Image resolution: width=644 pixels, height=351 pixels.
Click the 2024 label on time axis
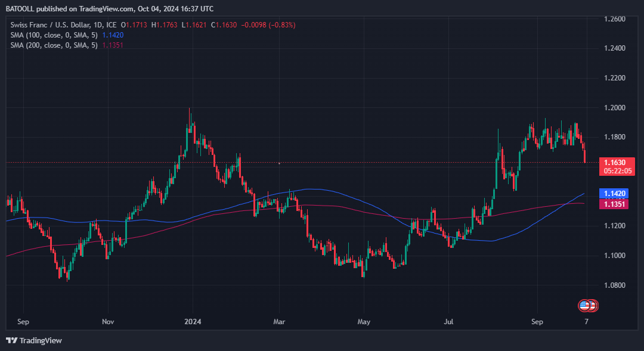pyautogui.click(x=193, y=322)
